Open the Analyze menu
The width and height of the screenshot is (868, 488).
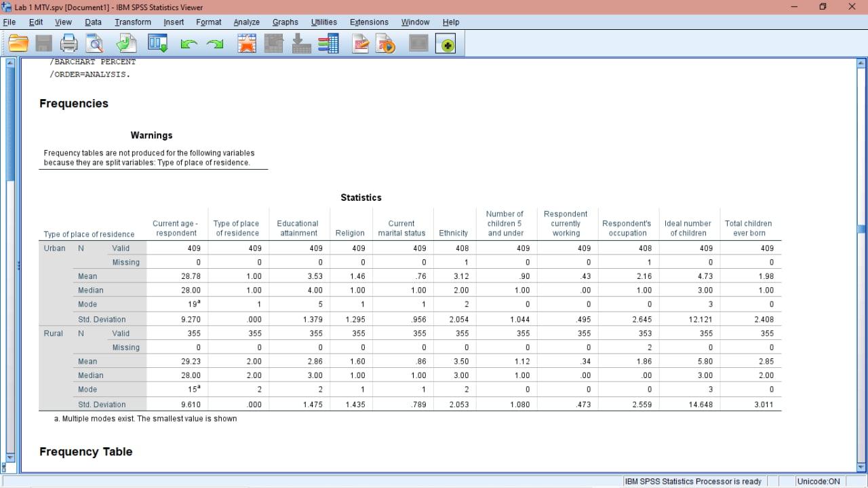coord(246,22)
